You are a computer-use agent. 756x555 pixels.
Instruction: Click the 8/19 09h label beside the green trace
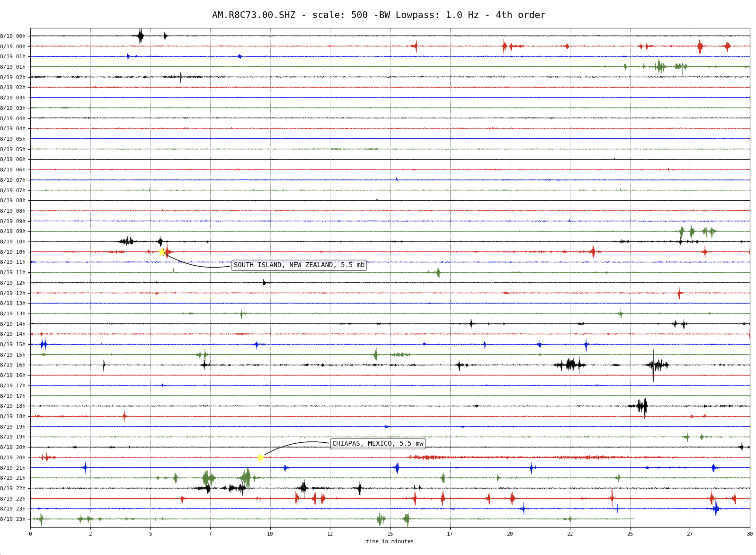[13, 231]
